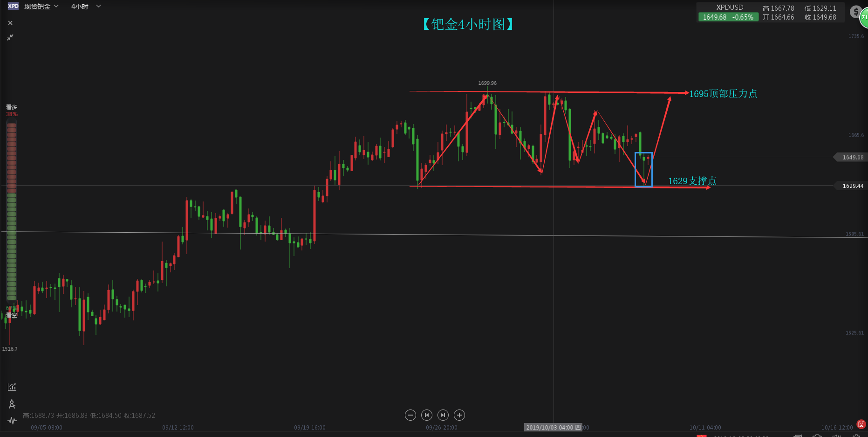Click the 1516.7 low price marker

click(x=10, y=349)
